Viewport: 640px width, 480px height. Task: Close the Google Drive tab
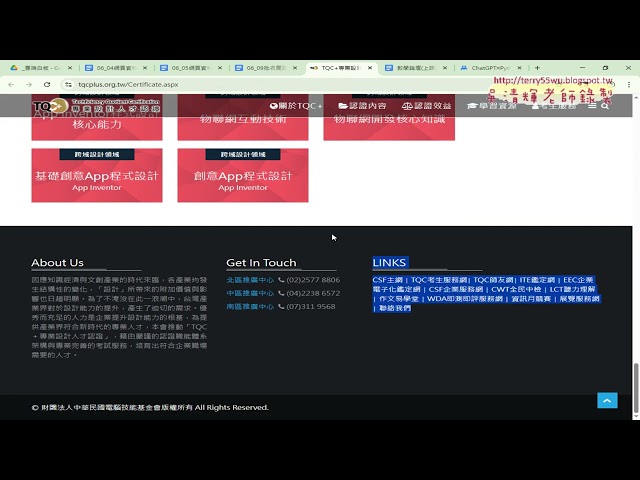click(70, 68)
